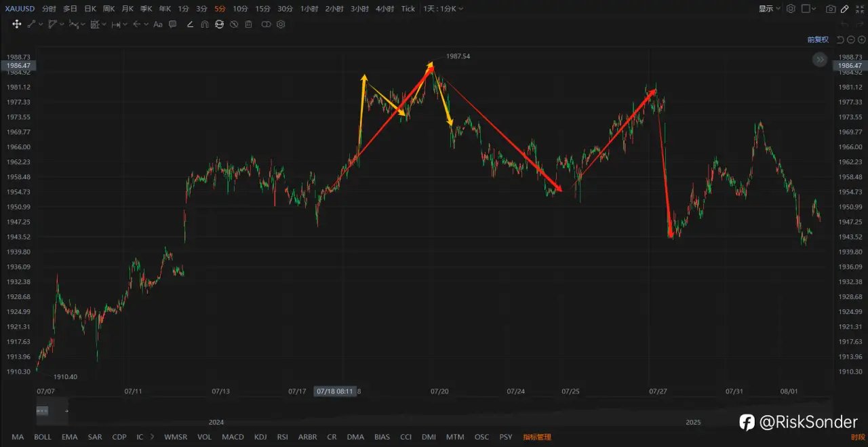
Task: Select the wave pattern drawing tool
Action: (x=74, y=24)
